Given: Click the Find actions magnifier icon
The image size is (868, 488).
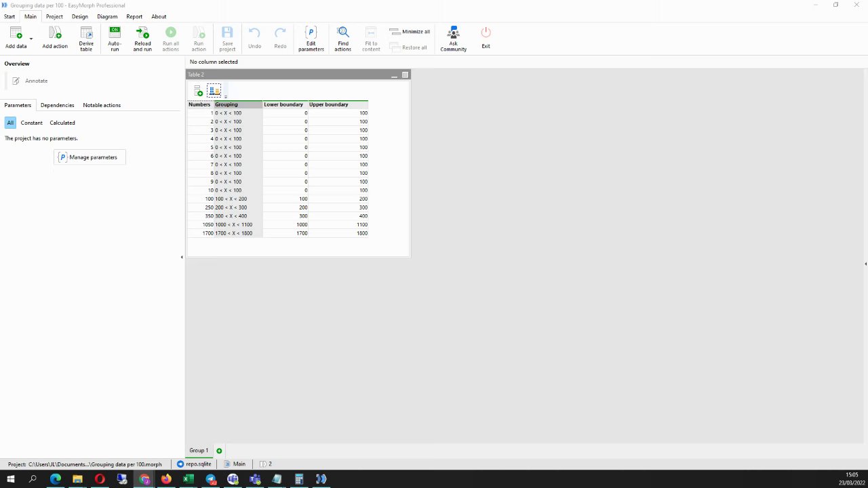Looking at the screenshot, I should [x=343, y=33].
